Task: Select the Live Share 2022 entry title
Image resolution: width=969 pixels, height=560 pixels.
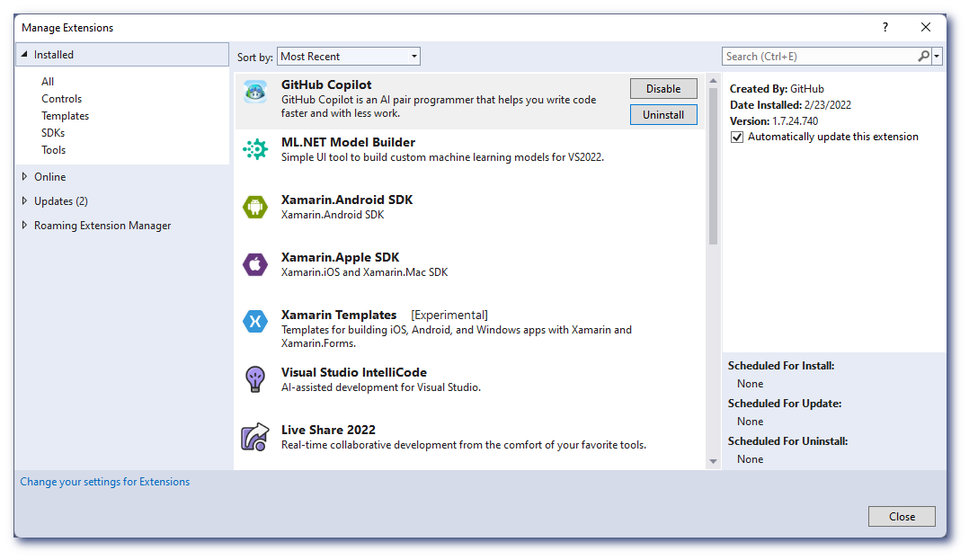Action: [x=328, y=430]
